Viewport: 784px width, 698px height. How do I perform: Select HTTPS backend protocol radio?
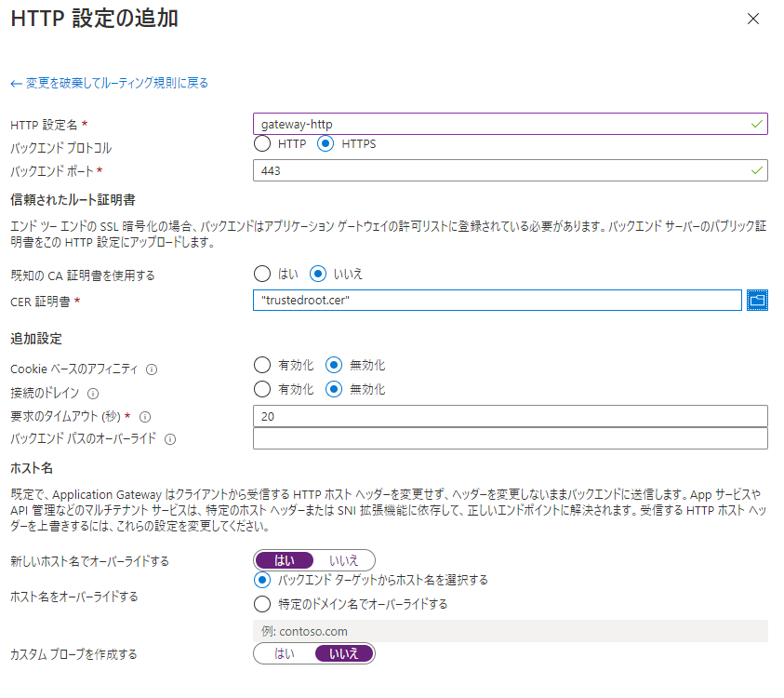326,144
